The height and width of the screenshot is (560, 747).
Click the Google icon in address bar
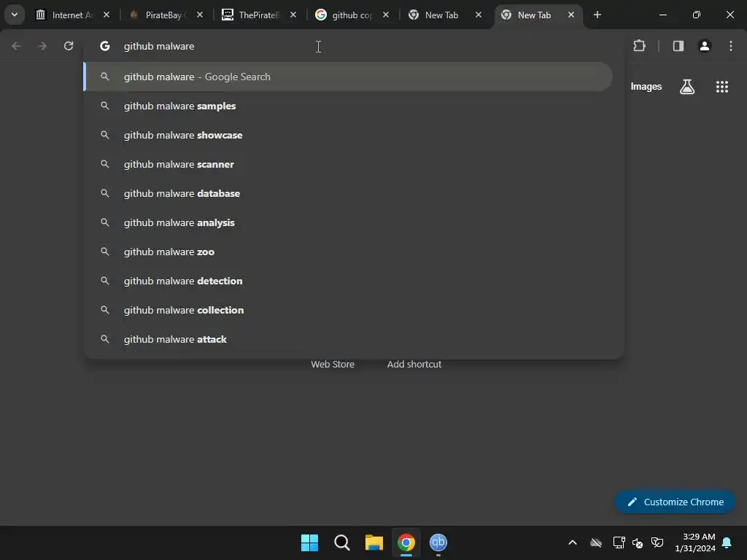pos(105,46)
